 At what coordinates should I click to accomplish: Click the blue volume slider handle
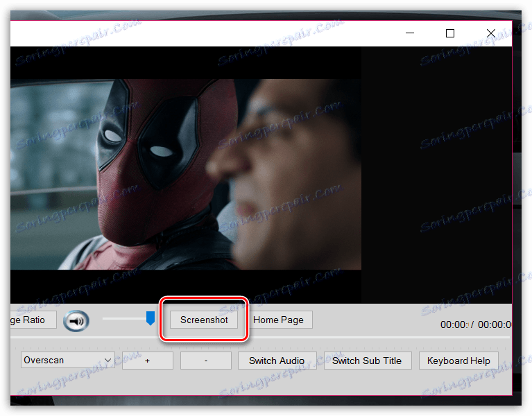[x=150, y=318]
